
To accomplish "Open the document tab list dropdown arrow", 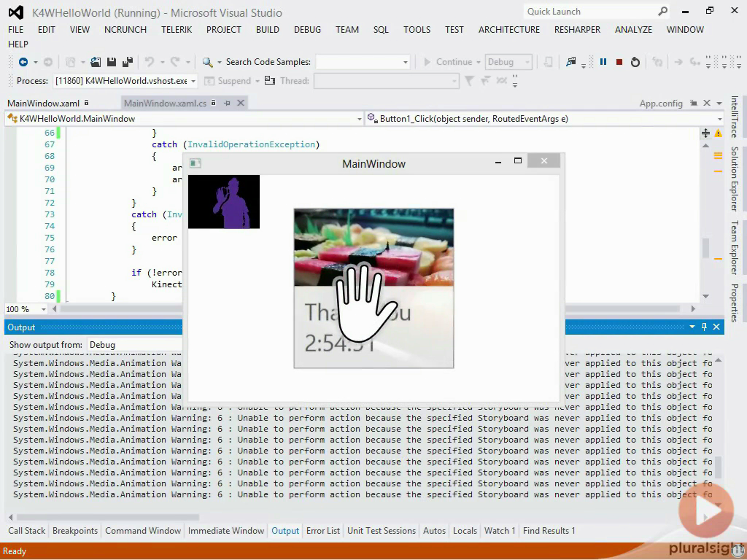I will click(719, 103).
